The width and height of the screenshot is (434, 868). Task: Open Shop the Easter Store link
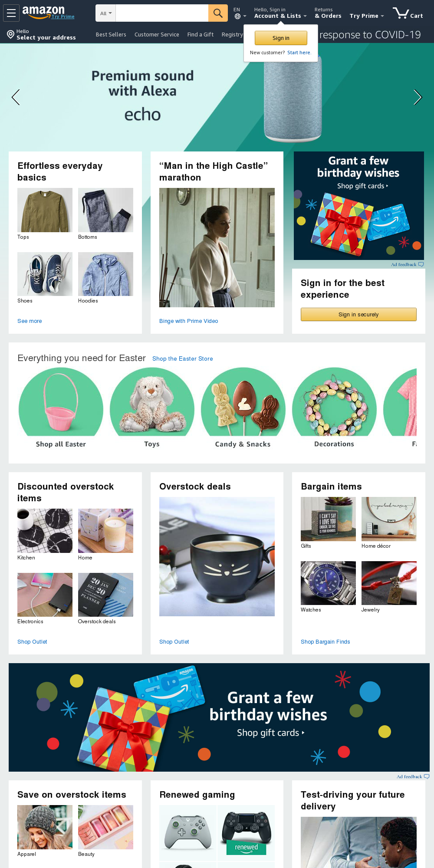tap(182, 358)
